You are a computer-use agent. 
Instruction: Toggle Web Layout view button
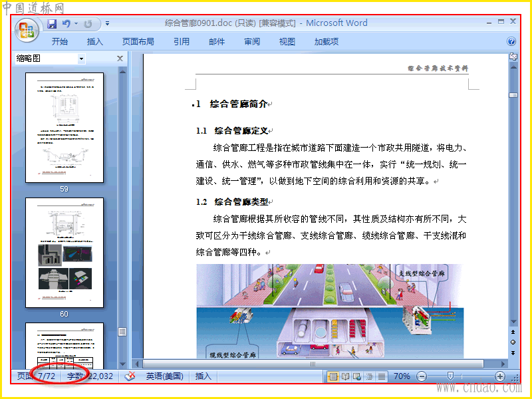tap(357, 376)
